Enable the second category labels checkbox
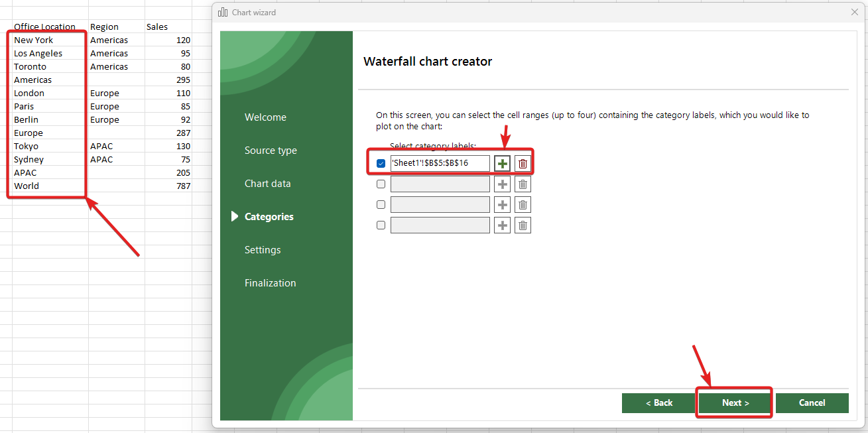 (381, 184)
